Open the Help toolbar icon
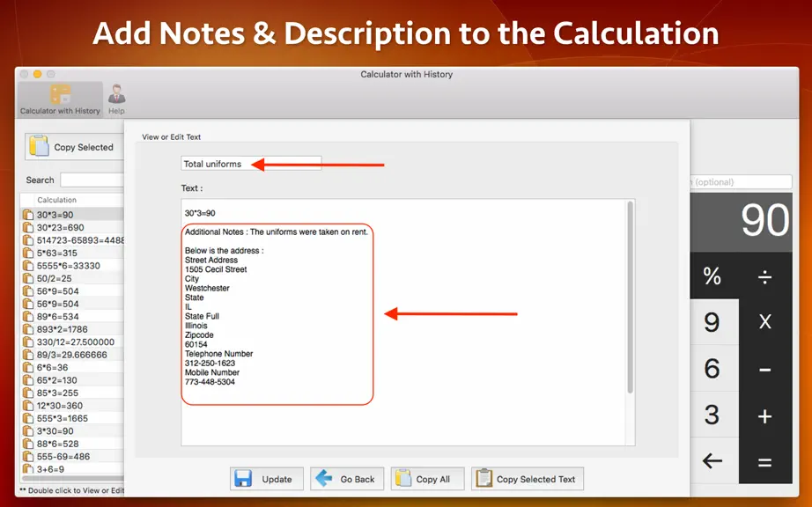This screenshot has width=812, height=507. 116,94
